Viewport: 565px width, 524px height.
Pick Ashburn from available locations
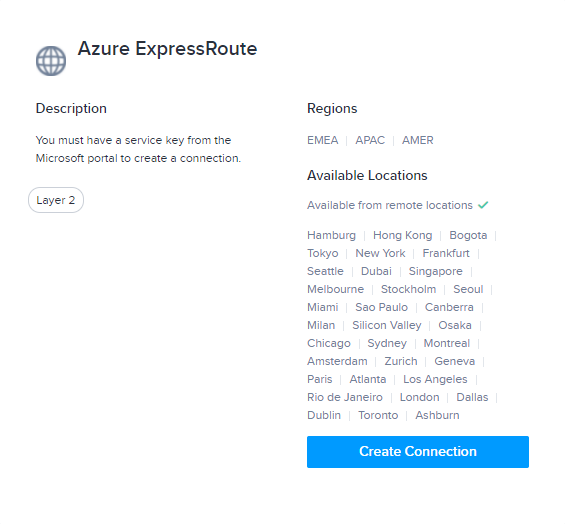point(437,416)
